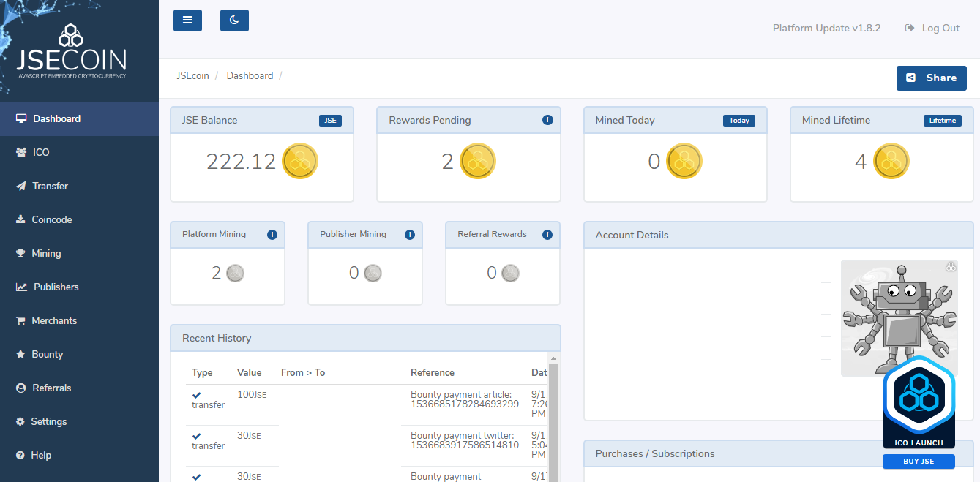Toggle sidebar with the hamburger button
980x482 pixels.
point(187,20)
